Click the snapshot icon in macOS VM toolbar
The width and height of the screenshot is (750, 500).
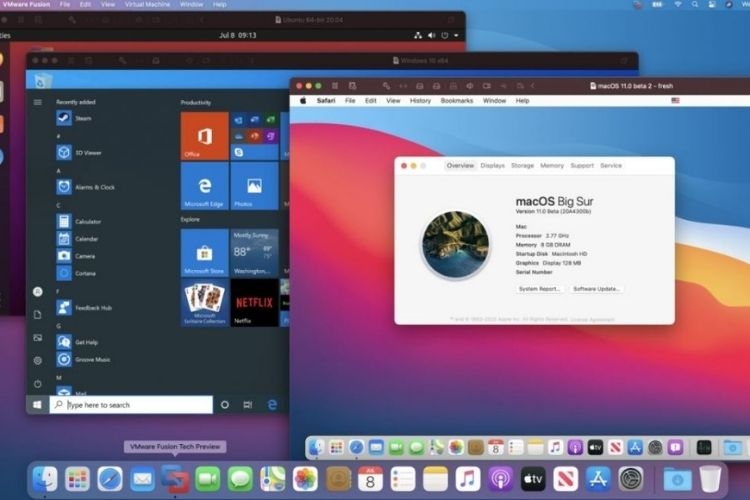click(353, 86)
